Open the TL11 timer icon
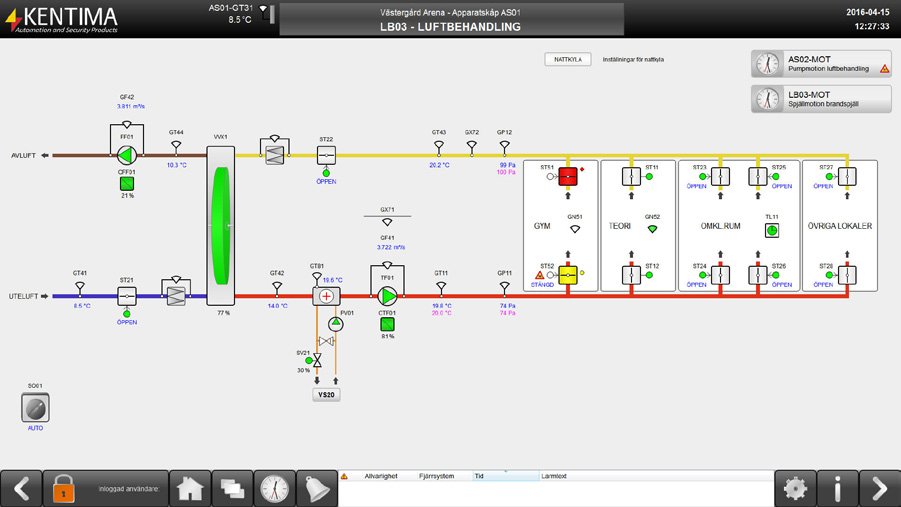Screen dimensions: 901x507 (x=772, y=231)
